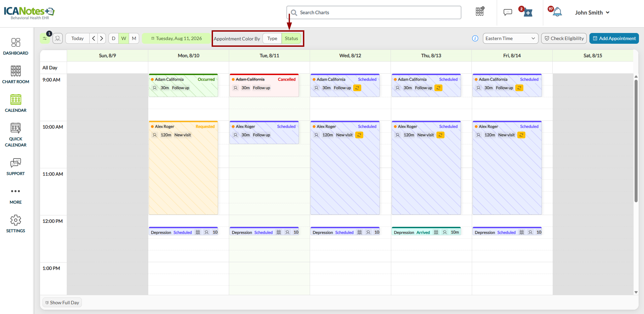644x314 pixels.
Task: Select the Tue, 8/11 day header
Action: (x=270, y=56)
